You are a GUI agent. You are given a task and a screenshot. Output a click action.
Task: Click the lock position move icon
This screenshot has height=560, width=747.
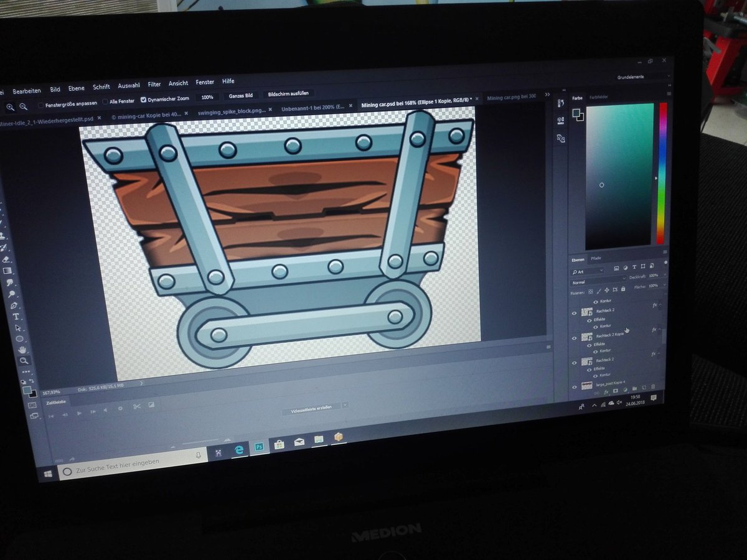(x=607, y=291)
